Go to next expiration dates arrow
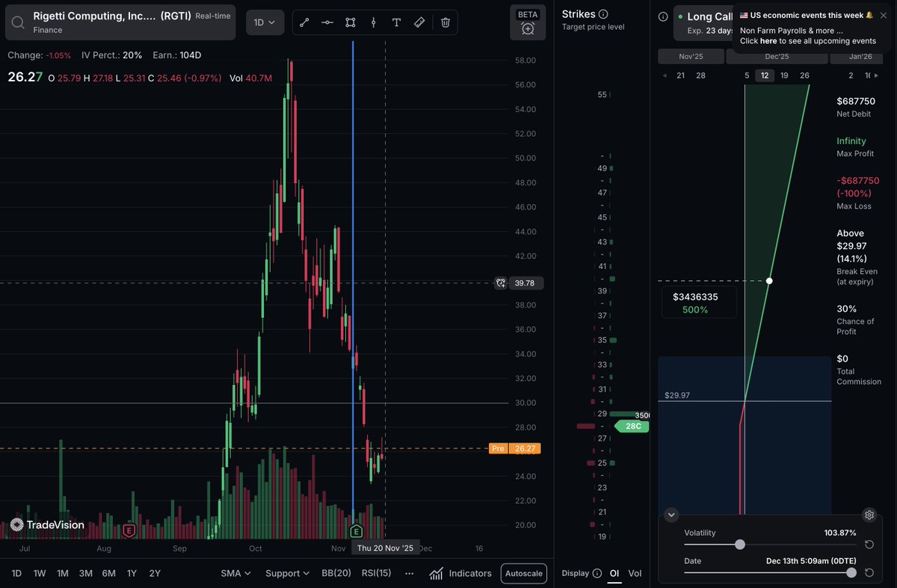Viewport: 897px width, 588px height. point(877,75)
